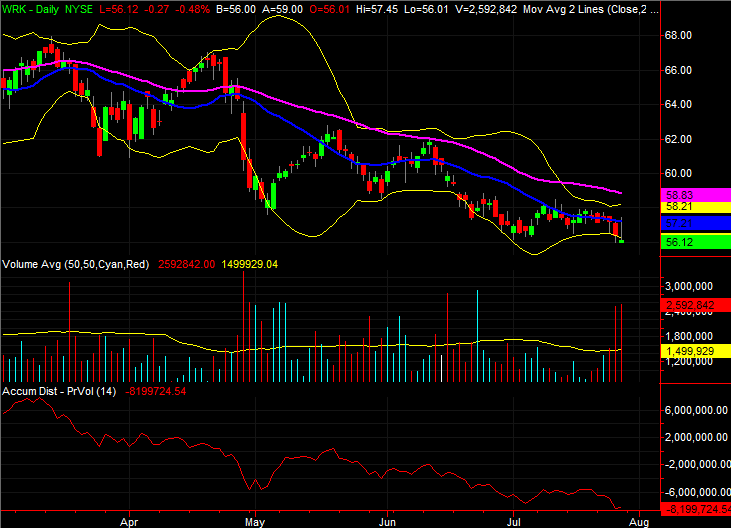Screen dimensions: 731x528
Task: Click the red -8,199,724.54 accumulation tag
Action: tap(696, 510)
